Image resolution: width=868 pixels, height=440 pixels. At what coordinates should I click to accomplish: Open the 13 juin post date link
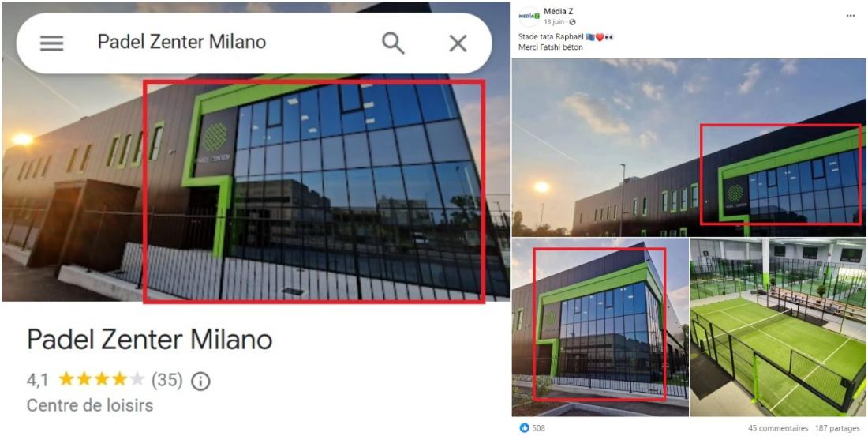555,22
